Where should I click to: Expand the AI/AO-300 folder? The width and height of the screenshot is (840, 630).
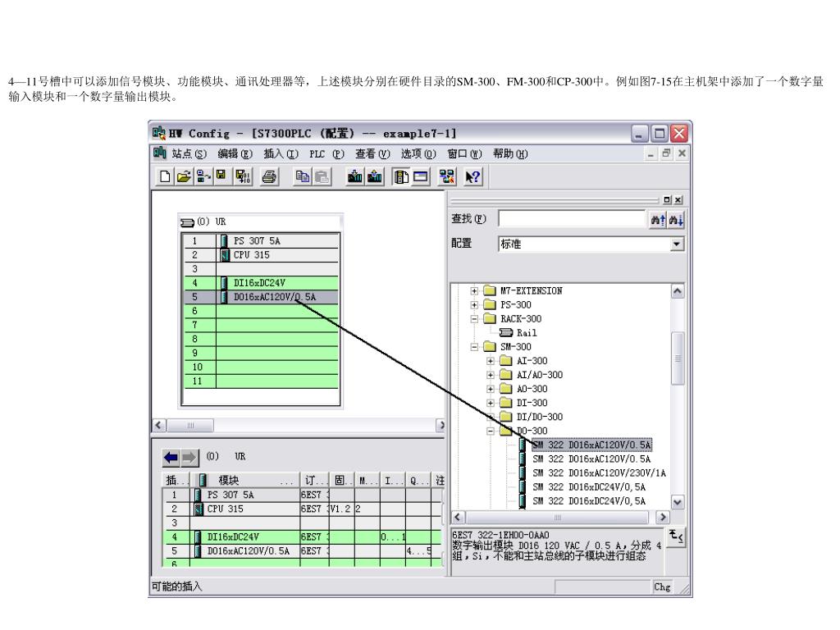pos(491,375)
